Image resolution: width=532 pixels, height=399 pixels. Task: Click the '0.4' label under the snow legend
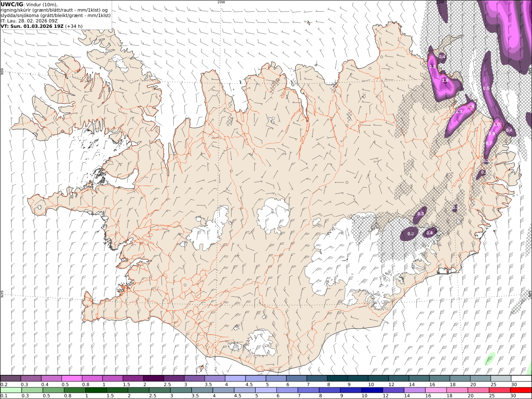coord(44,384)
